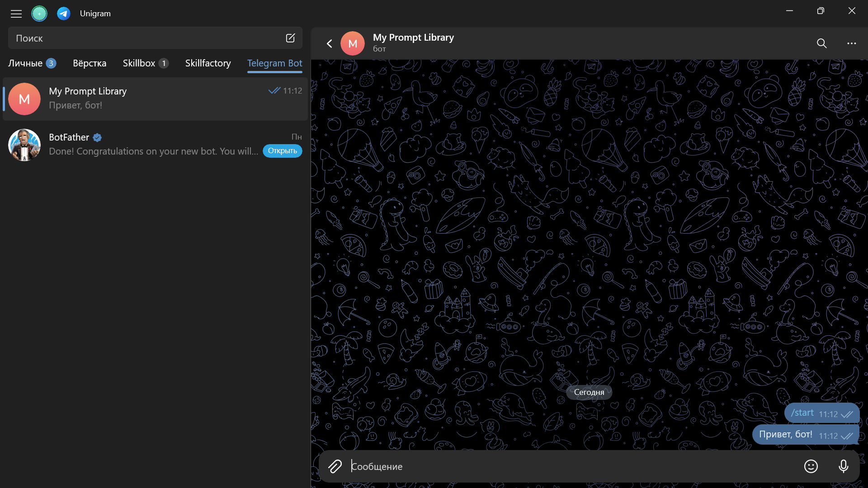Screen dimensions: 868x488
Task: Click the /start command link in the message
Action: point(802,413)
